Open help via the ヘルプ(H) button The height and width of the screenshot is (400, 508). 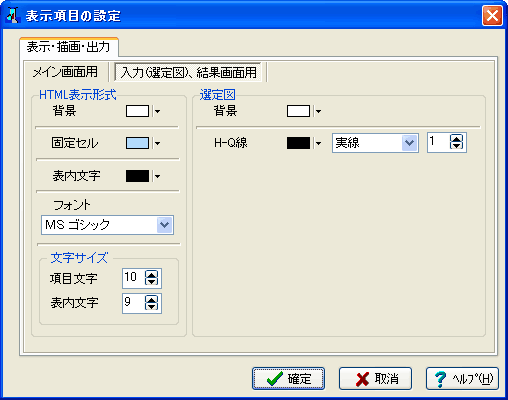[462, 379]
